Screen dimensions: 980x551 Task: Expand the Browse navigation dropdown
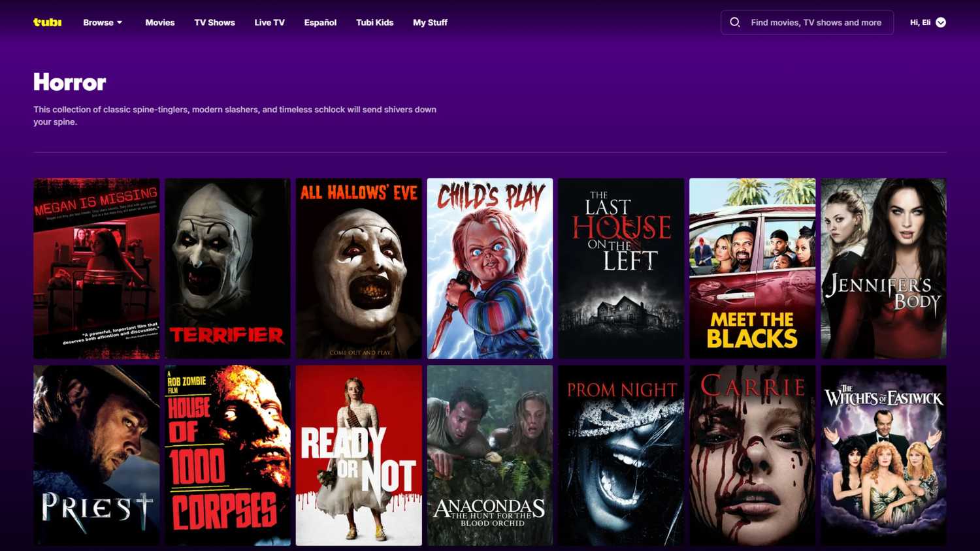pos(102,22)
